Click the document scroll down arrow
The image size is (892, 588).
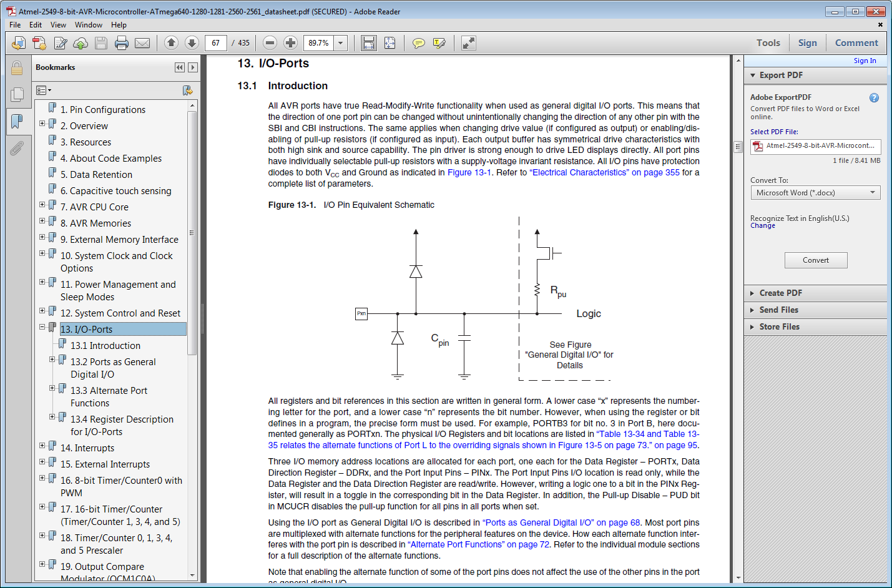click(738, 578)
